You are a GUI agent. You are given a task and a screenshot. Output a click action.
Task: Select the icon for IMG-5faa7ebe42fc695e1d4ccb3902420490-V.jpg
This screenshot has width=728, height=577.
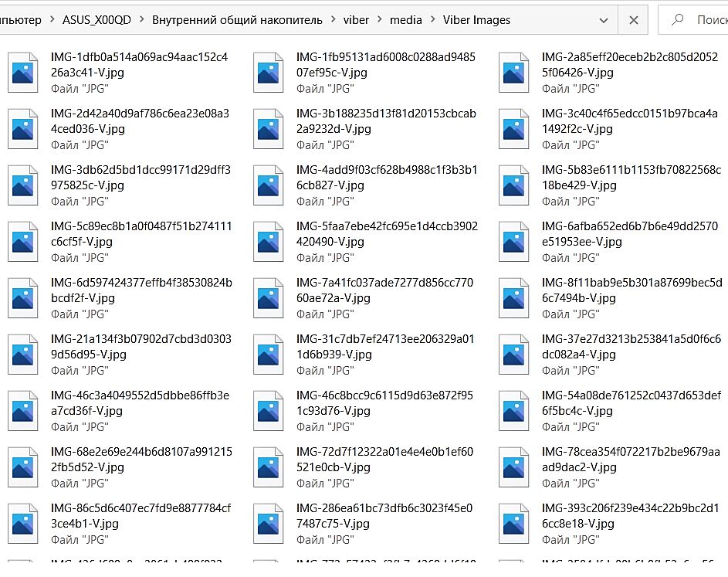tap(268, 242)
